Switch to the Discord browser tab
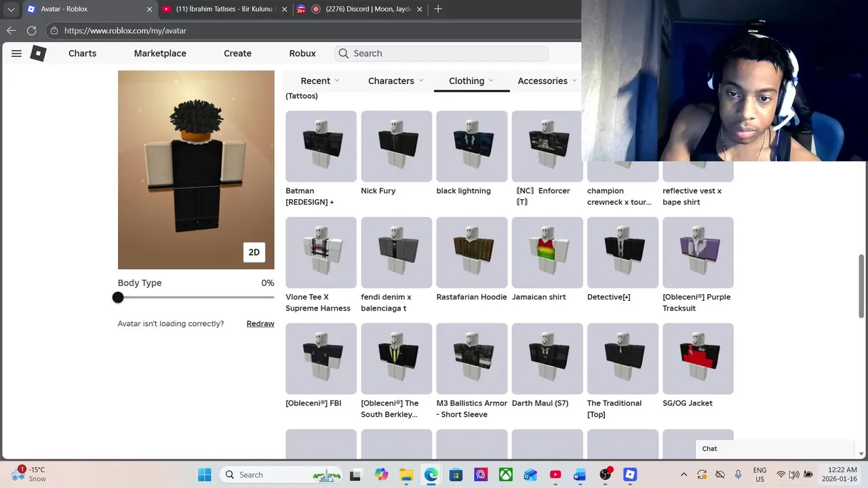 click(368, 9)
